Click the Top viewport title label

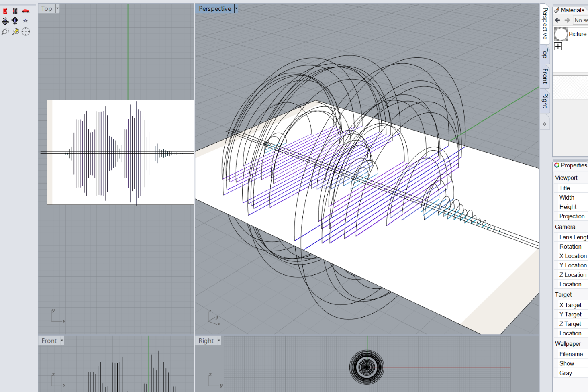pyautogui.click(x=47, y=8)
